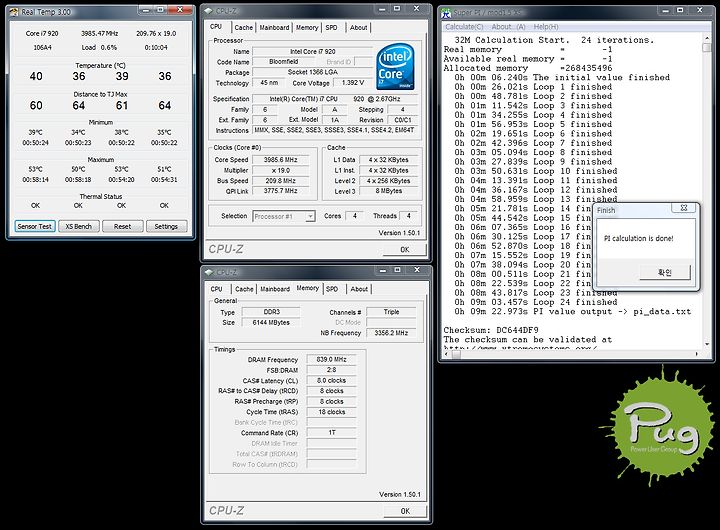Click Super PI vertical scrollbar down arrow
Screen dimensions: 720x530
[707, 344]
